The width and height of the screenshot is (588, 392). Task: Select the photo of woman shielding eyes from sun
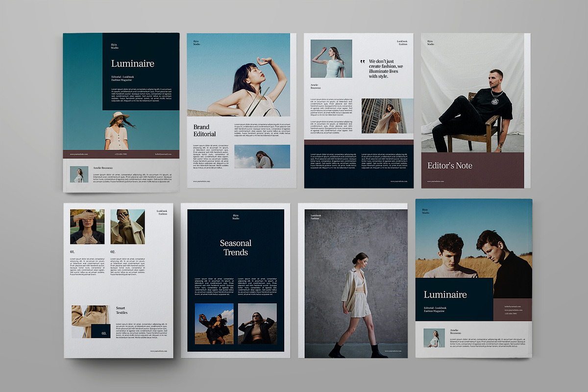pos(238,75)
